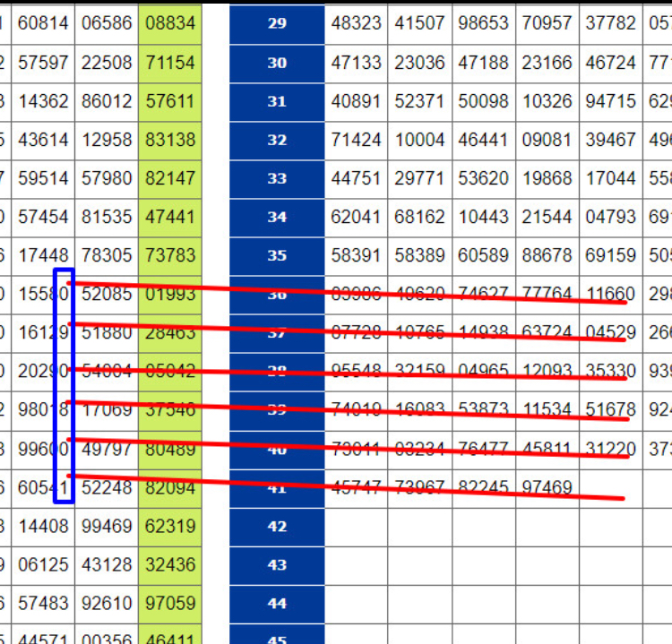
Task: Click the green cell with 97059
Action: tap(169, 604)
